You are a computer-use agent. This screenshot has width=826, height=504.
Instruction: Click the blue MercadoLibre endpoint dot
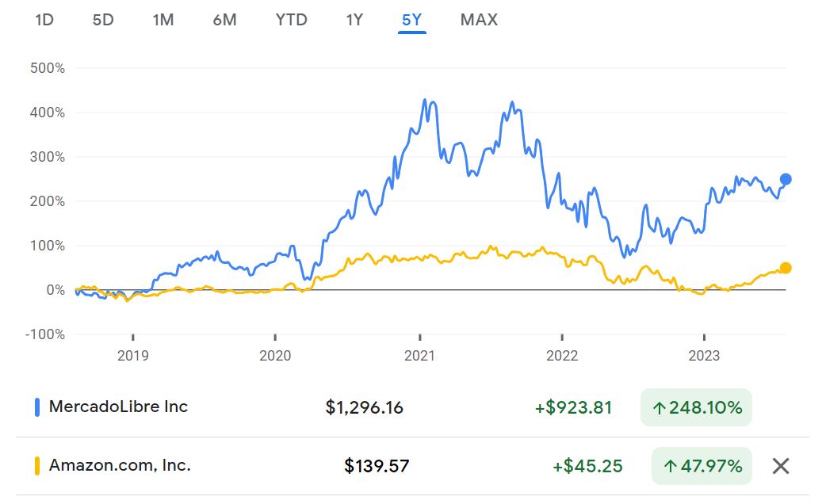[x=786, y=179]
